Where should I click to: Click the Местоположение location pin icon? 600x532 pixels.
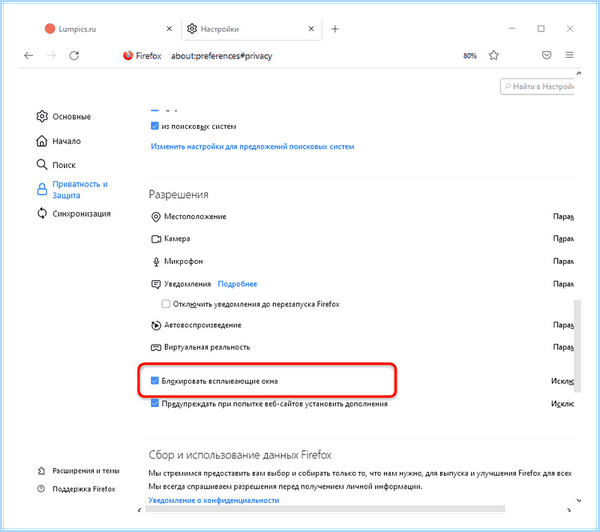tap(156, 217)
